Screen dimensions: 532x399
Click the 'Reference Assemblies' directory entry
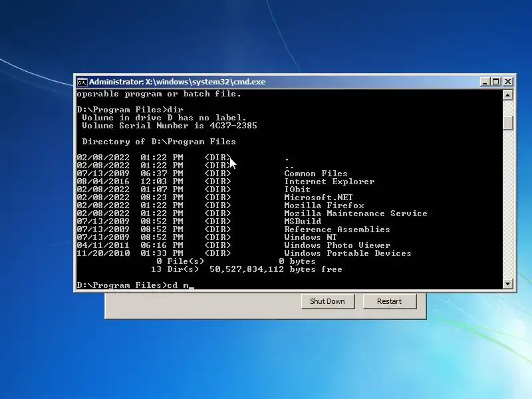point(337,229)
